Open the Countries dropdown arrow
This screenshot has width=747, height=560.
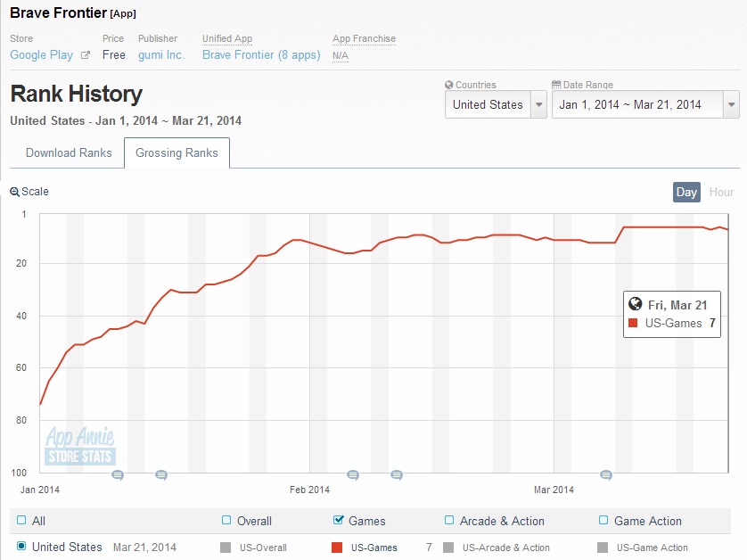[538, 104]
